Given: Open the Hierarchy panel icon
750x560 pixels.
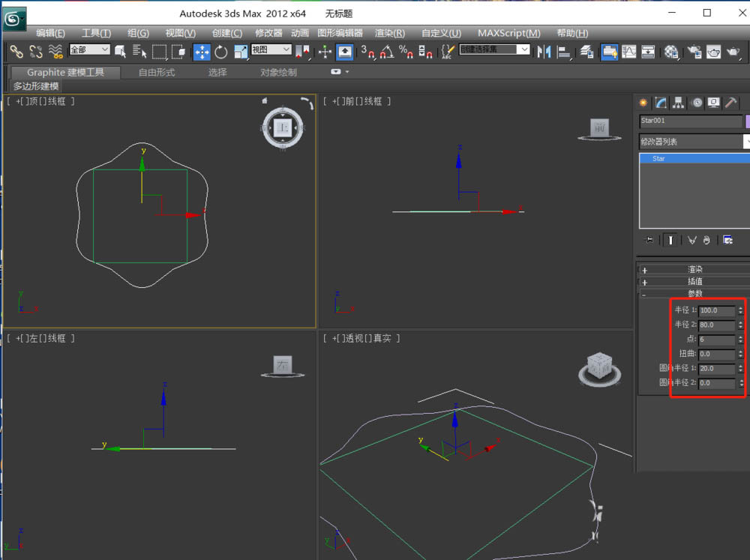Looking at the screenshot, I should click(678, 103).
